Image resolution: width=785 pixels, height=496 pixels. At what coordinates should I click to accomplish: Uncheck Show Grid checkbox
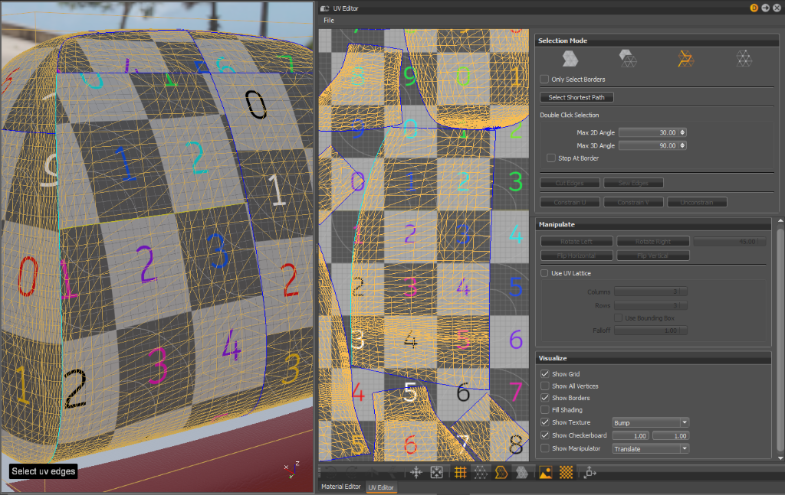545,374
